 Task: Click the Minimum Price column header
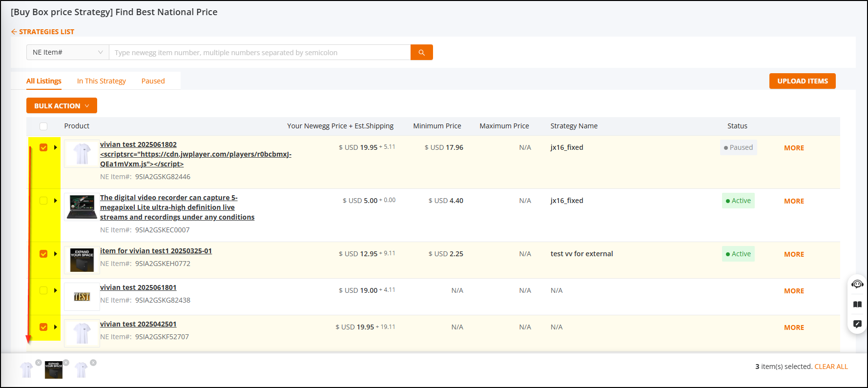(437, 126)
